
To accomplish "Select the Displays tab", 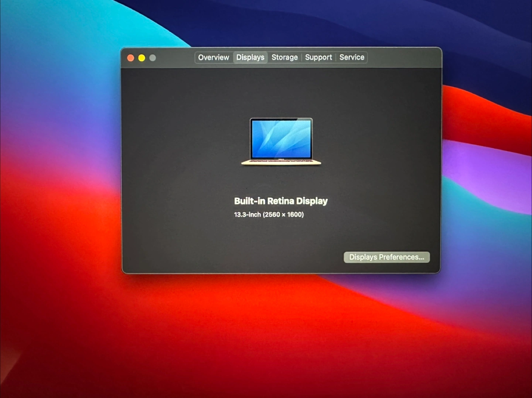I will coord(250,58).
